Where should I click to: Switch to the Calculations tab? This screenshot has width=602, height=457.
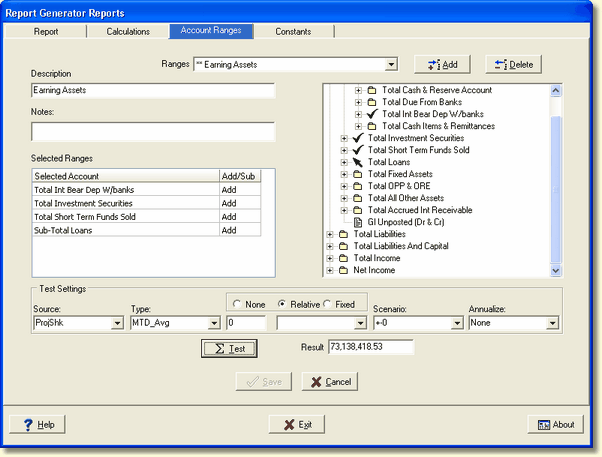point(128,31)
